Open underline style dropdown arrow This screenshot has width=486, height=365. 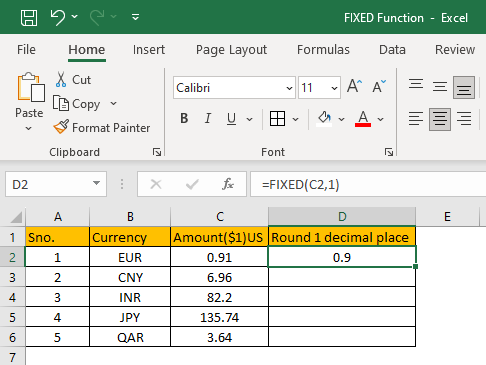[249, 119]
